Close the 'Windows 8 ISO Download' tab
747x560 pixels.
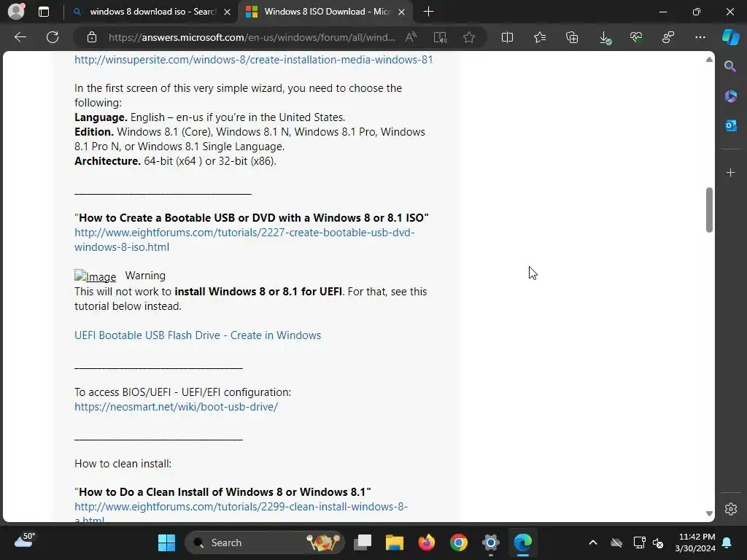click(x=402, y=12)
